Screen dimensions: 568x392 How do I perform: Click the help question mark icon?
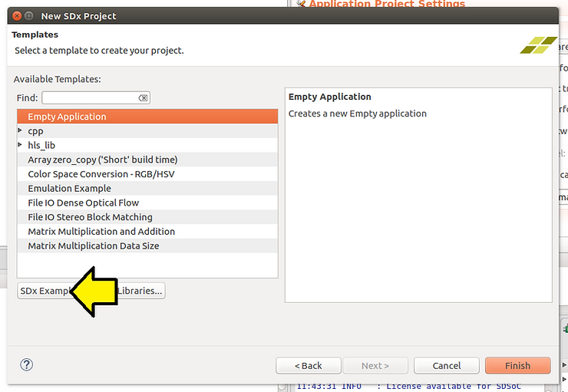pos(26,364)
